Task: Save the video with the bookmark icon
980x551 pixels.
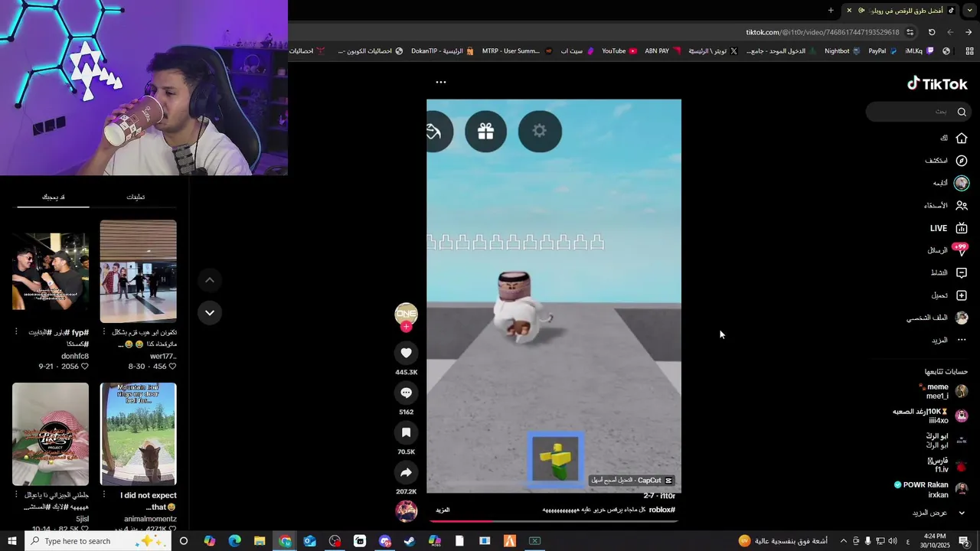Action: 407,432
